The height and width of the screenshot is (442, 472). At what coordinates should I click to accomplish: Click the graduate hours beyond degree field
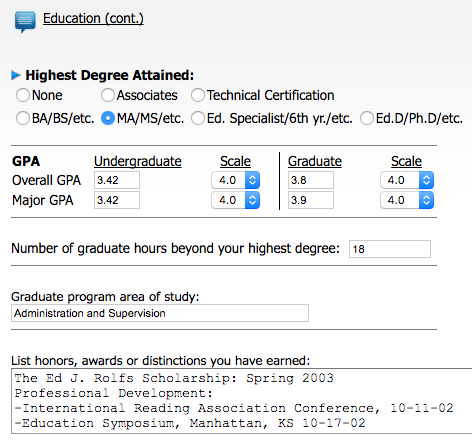tap(390, 249)
